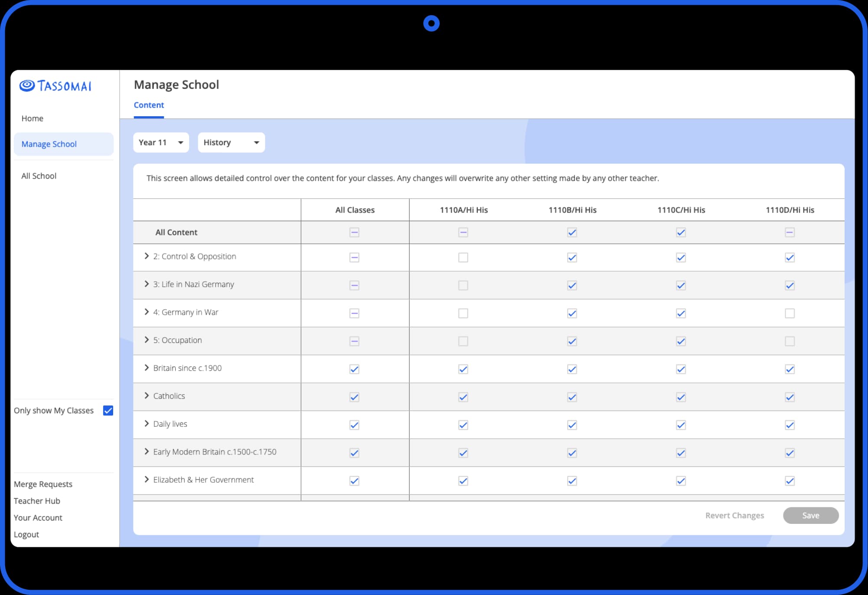This screenshot has height=595, width=868.
Task: Select Manage School in the sidebar
Action: tap(64, 144)
